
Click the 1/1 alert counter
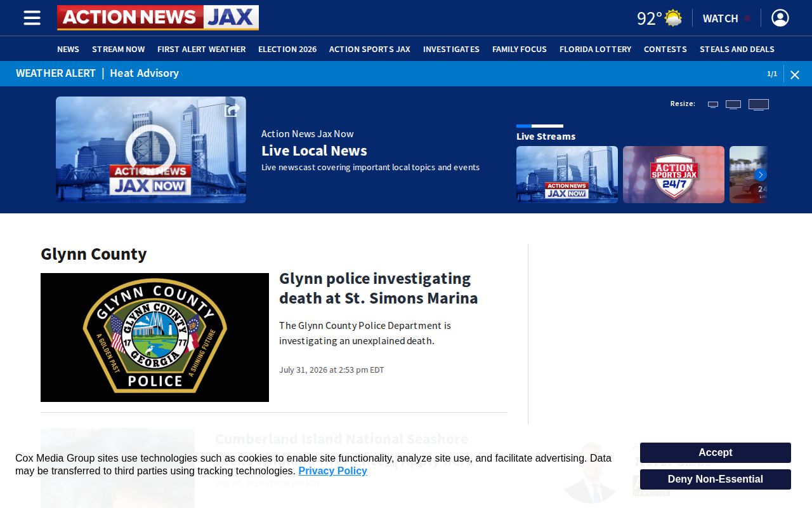point(772,74)
